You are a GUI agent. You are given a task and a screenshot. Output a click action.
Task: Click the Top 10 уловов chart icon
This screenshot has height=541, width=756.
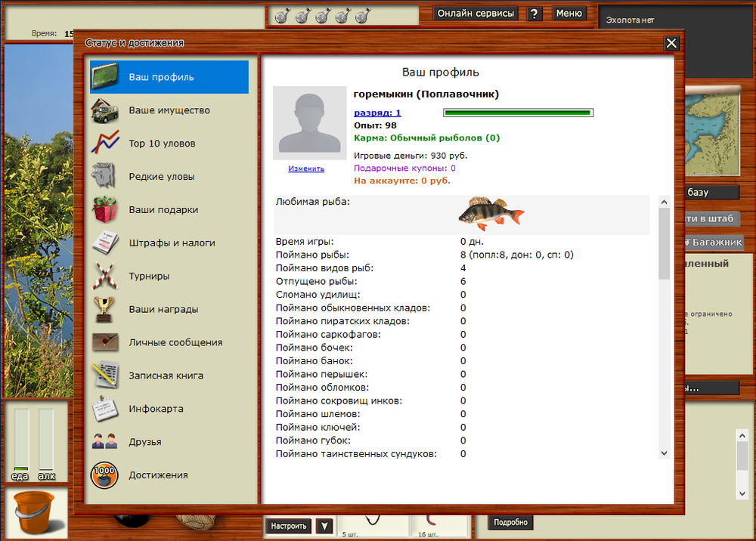(x=105, y=144)
